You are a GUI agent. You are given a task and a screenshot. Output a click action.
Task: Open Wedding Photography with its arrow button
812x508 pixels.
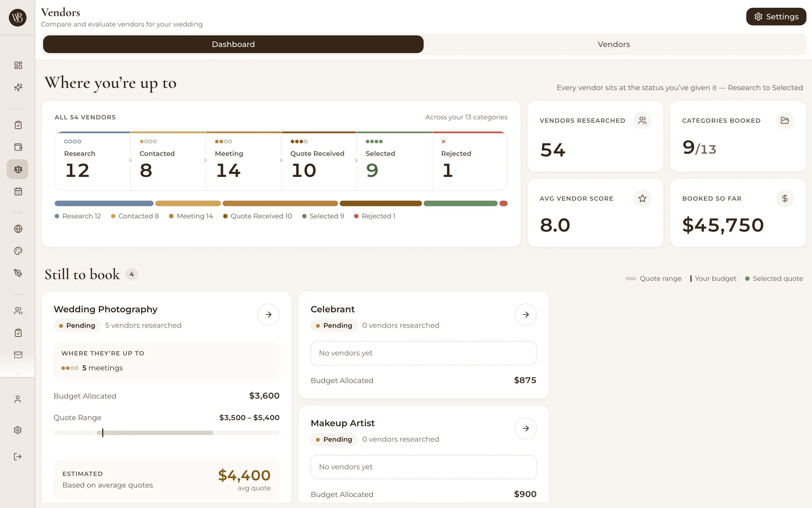(268, 315)
